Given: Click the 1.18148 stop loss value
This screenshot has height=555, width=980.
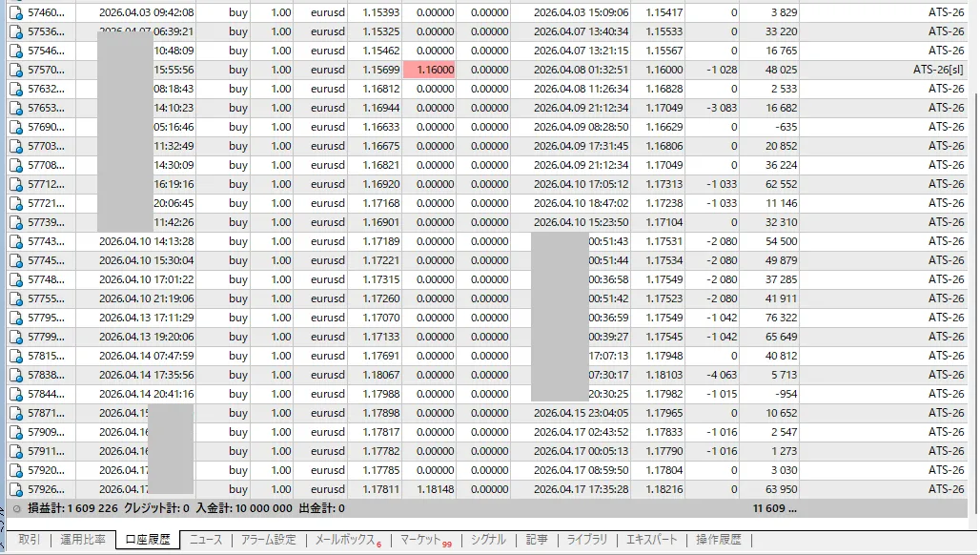Looking at the screenshot, I should point(436,489).
